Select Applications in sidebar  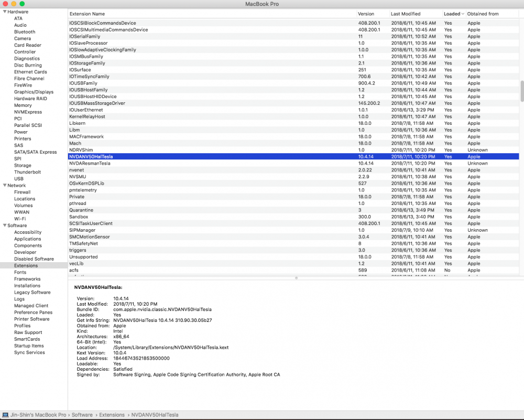27,239
